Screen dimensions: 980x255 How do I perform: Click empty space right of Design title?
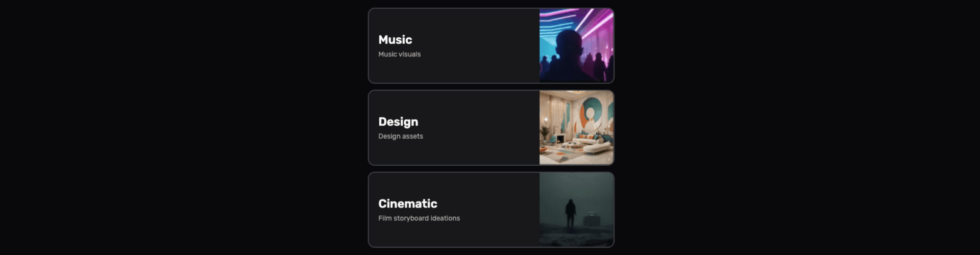point(479,122)
